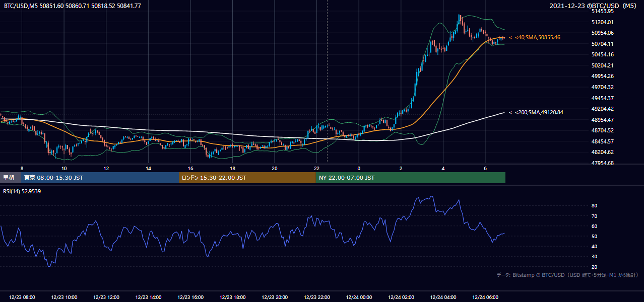Click the 12/23 18:00 date label

point(232,297)
